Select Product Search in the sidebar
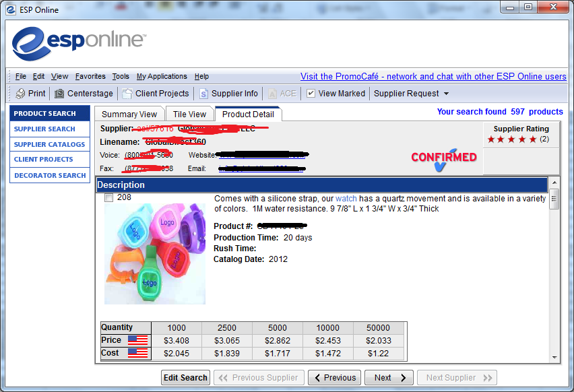The height and width of the screenshot is (392, 574). [x=50, y=113]
